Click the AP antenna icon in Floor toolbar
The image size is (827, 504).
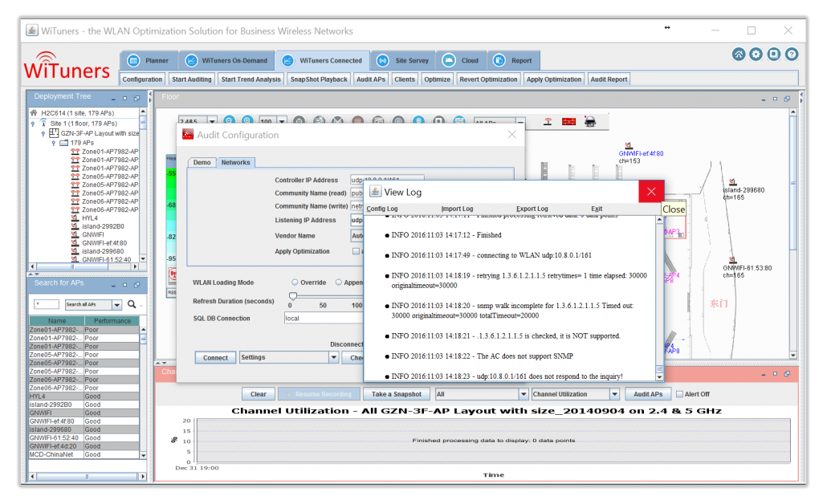(548, 122)
